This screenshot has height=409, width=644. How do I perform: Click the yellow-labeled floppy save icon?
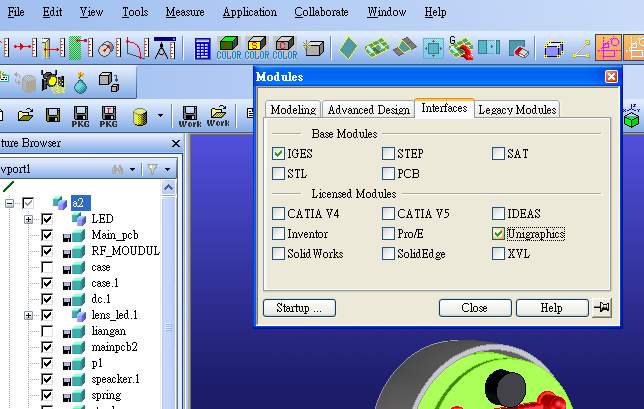[53, 115]
